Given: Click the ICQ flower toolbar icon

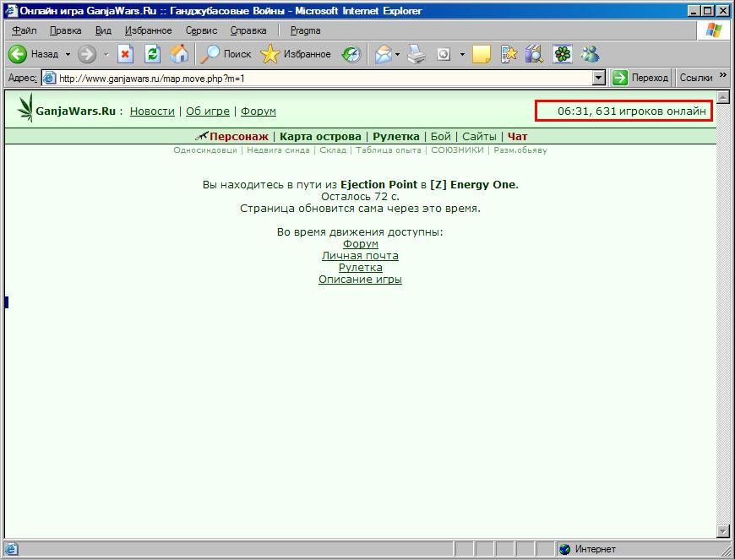Looking at the screenshot, I should point(562,54).
